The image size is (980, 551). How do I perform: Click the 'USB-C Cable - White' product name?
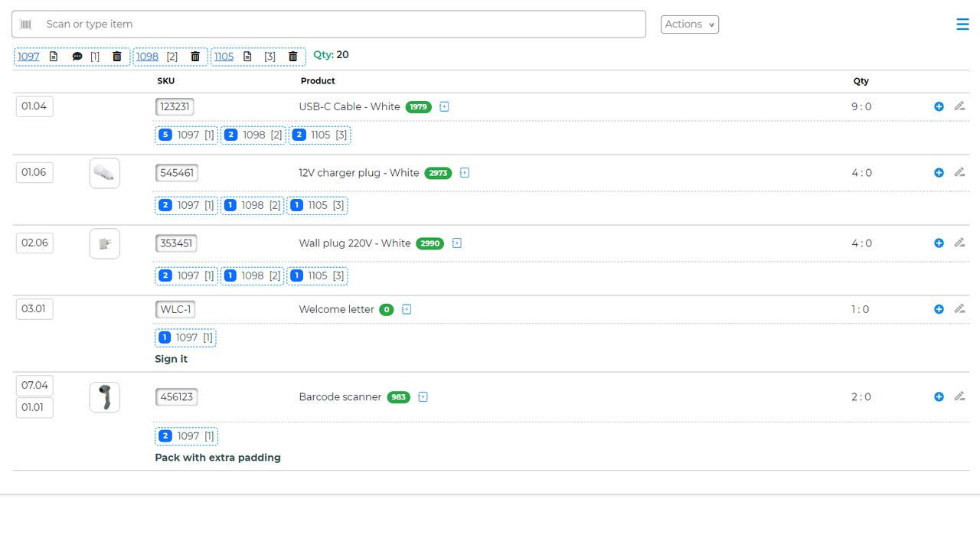click(x=350, y=107)
